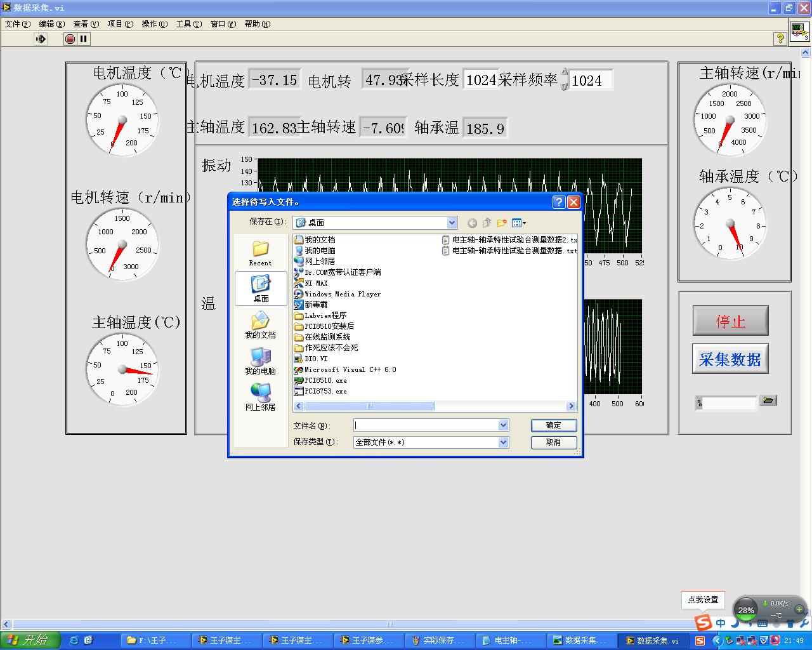Click the 主轴转速 gauge dial
This screenshot has height=650, width=812.
[730, 120]
